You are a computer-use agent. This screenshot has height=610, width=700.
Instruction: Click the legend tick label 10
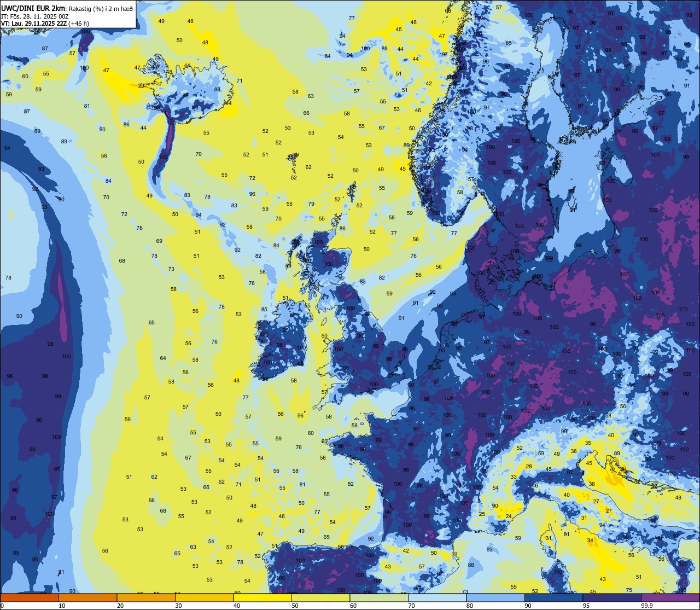point(62,606)
